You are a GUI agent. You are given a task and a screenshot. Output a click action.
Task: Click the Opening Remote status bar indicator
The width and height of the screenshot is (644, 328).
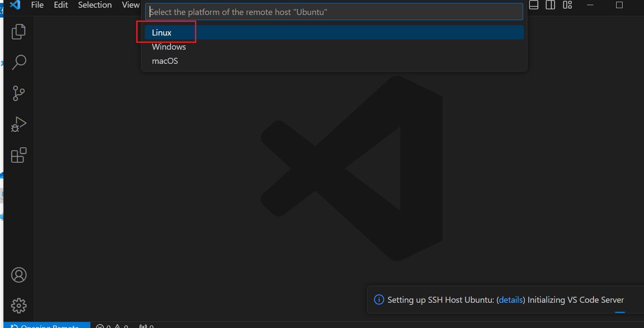47,325
